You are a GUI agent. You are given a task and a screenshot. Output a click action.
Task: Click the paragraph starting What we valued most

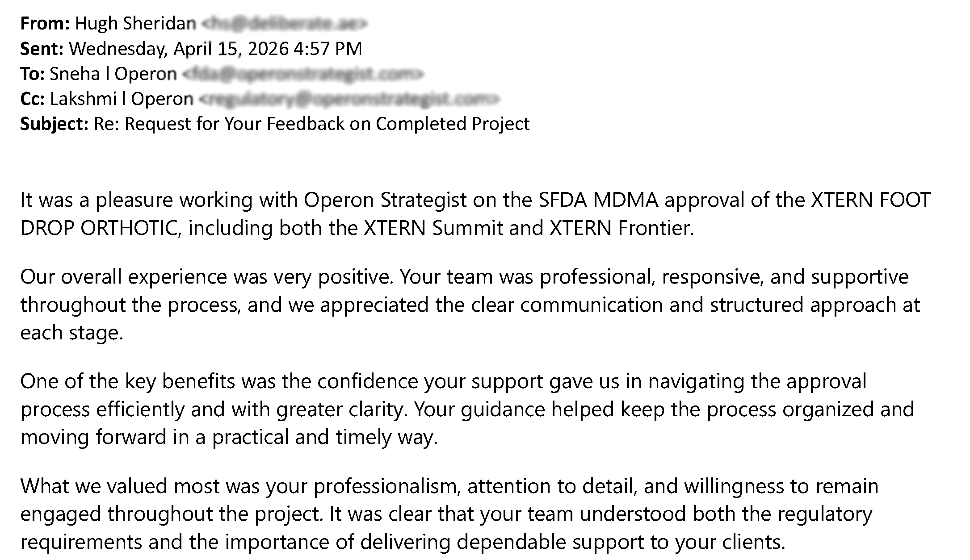[x=449, y=514]
